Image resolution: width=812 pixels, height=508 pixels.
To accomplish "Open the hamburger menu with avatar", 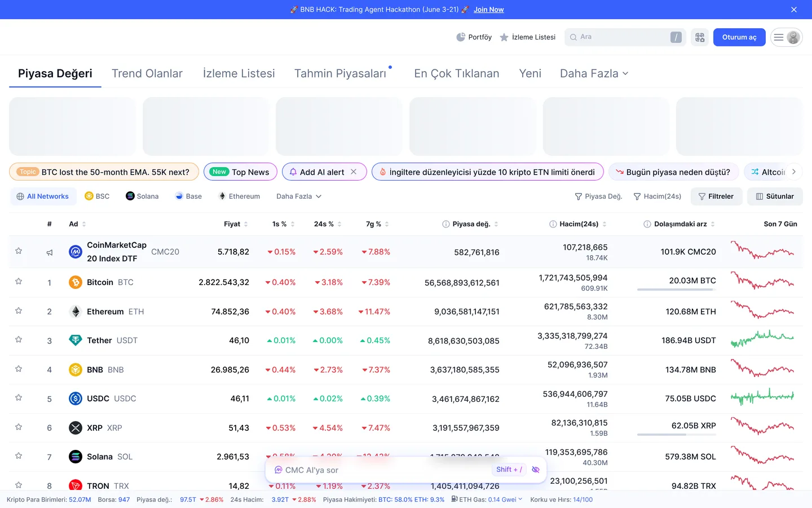I will (x=787, y=37).
